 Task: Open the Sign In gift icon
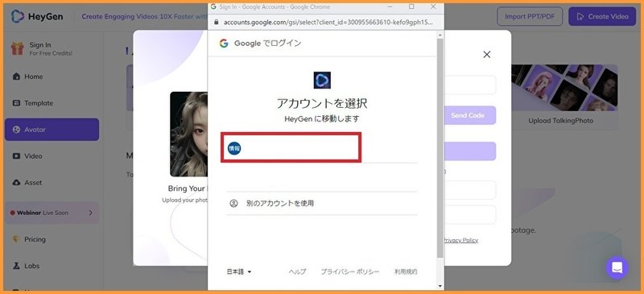tap(17, 48)
